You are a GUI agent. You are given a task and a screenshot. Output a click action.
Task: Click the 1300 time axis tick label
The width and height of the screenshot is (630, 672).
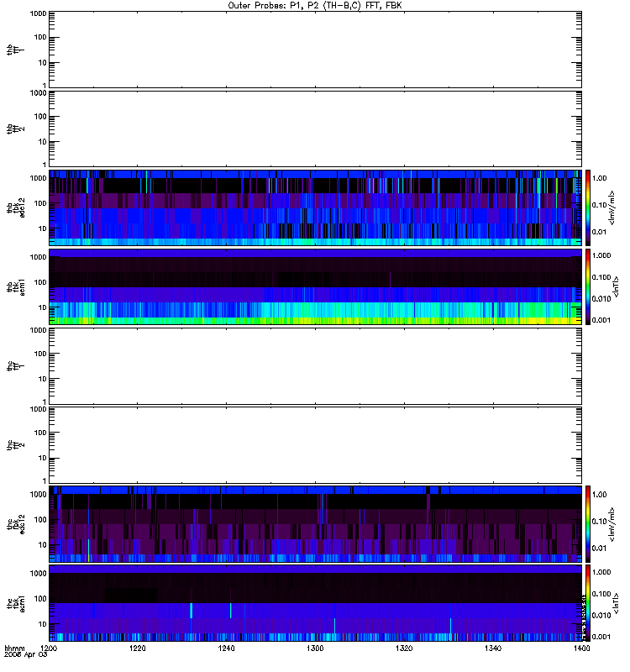(316, 648)
